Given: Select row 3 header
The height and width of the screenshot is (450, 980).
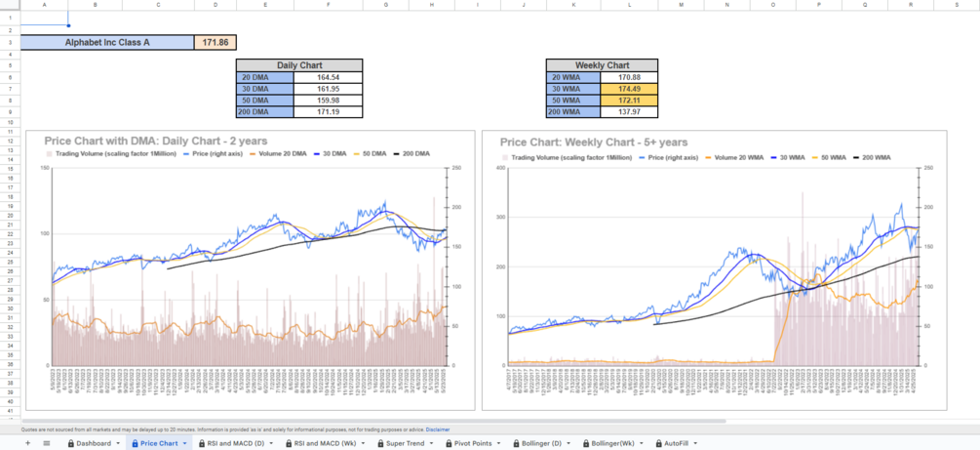Looking at the screenshot, I should pyautogui.click(x=10, y=43).
